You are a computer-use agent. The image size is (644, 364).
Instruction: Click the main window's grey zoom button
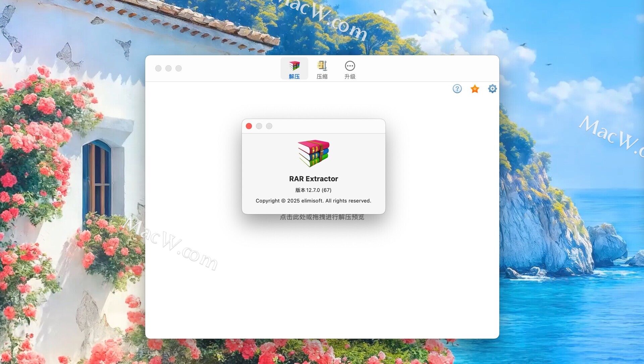tap(178, 68)
